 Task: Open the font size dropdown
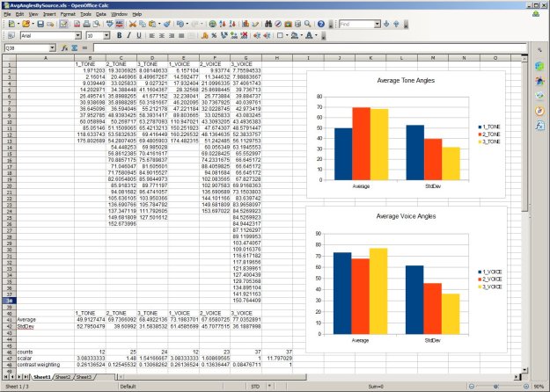[106, 36]
